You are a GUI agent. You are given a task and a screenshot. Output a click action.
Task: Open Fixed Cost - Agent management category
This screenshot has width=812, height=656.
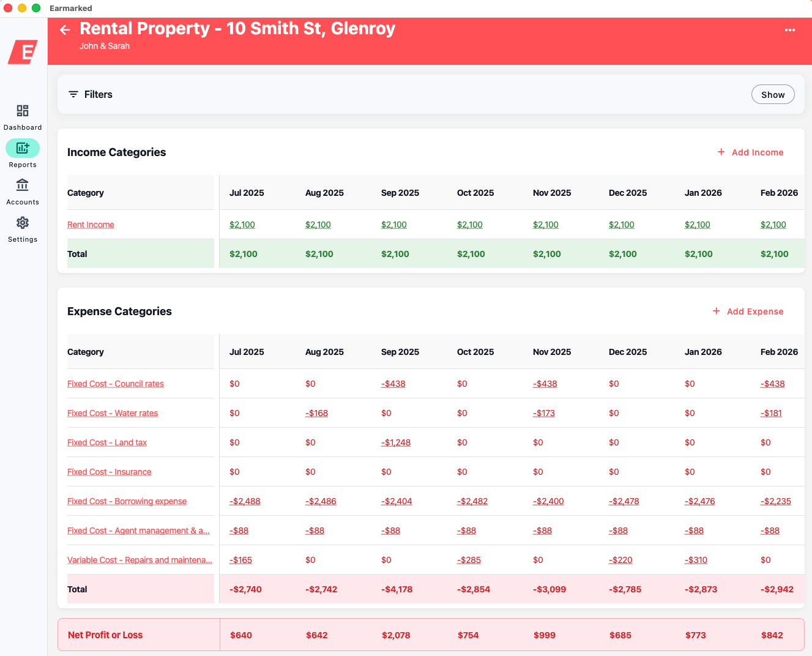[138, 531]
